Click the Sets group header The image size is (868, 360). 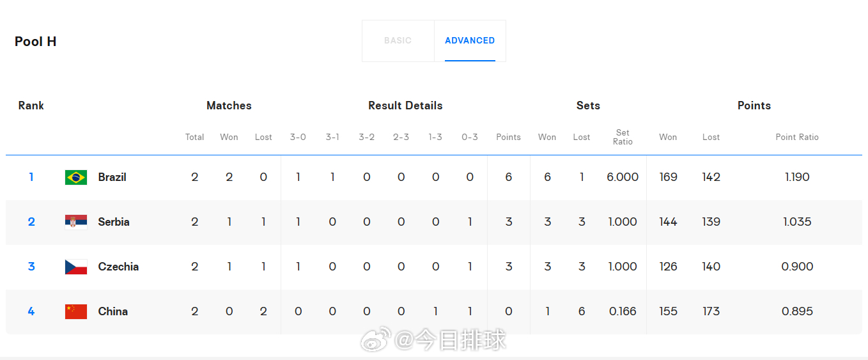click(x=588, y=106)
